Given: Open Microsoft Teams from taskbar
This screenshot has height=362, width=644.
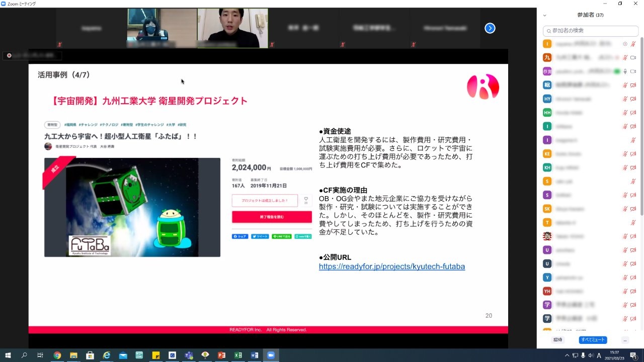Looking at the screenshot, I should [x=189, y=355].
